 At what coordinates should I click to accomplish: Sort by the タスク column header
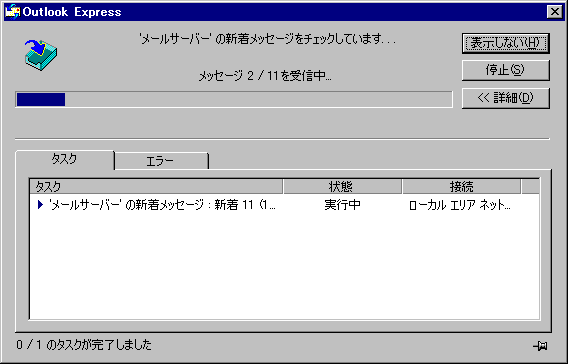point(156,187)
